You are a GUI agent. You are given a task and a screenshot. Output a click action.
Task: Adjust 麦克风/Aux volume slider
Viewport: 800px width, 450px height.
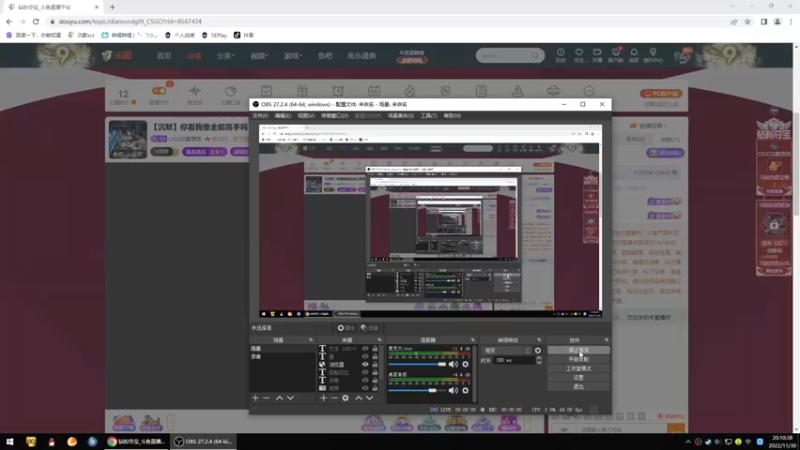click(x=417, y=364)
